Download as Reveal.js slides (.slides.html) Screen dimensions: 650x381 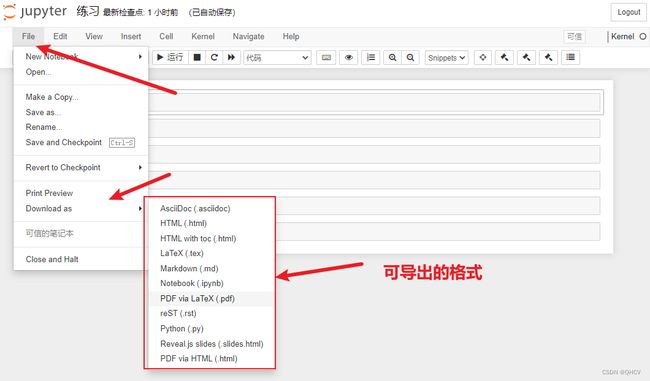[x=211, y=344]
